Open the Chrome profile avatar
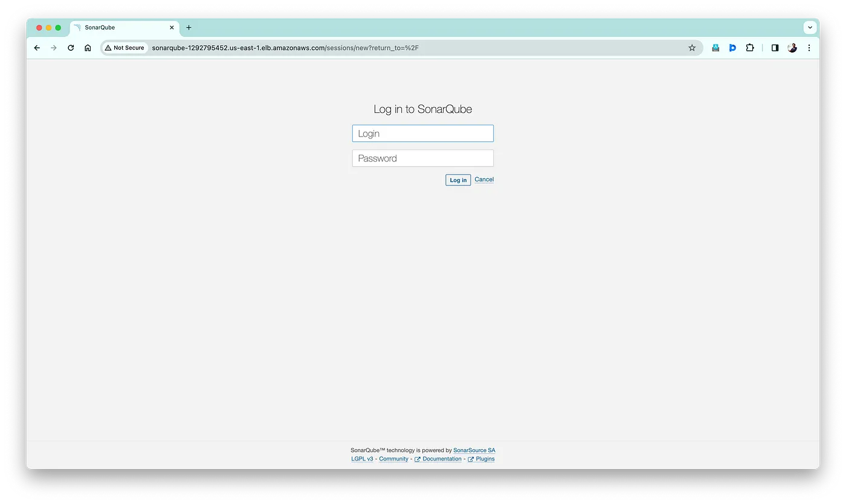Image resolution: width=846 pixels, height=504 pixels. click(792, 47)
